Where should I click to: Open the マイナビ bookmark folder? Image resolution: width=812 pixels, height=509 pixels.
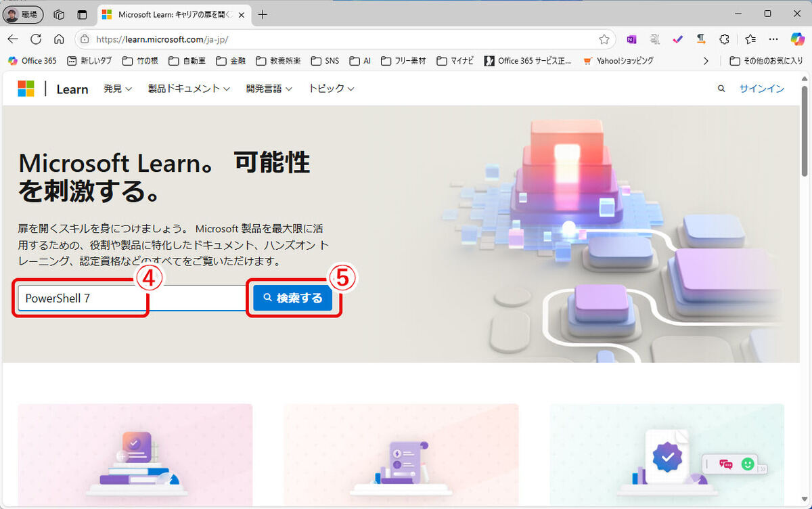pyautogui.click(x=456, y=61)
